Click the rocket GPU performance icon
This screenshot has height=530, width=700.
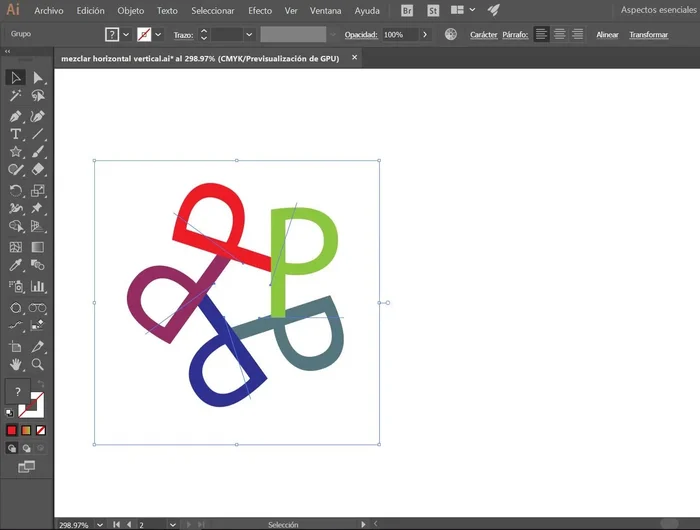pos(493,10)
